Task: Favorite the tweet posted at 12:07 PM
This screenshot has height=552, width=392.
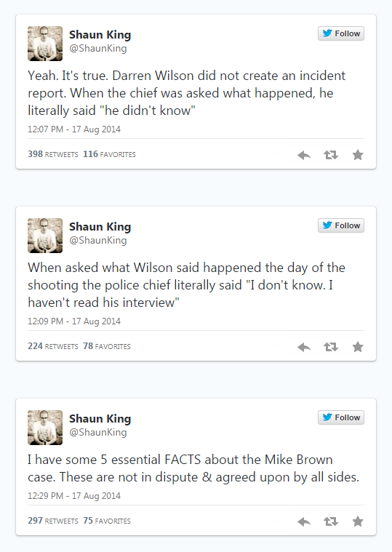Action: [x=358, y=155]
